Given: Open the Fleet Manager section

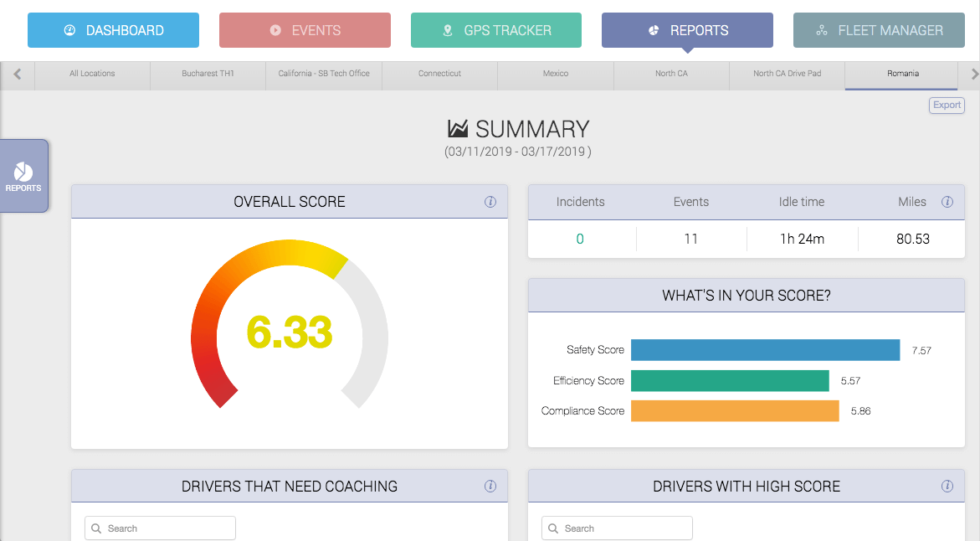Looking at the screenshot, I should click(878, 30).
